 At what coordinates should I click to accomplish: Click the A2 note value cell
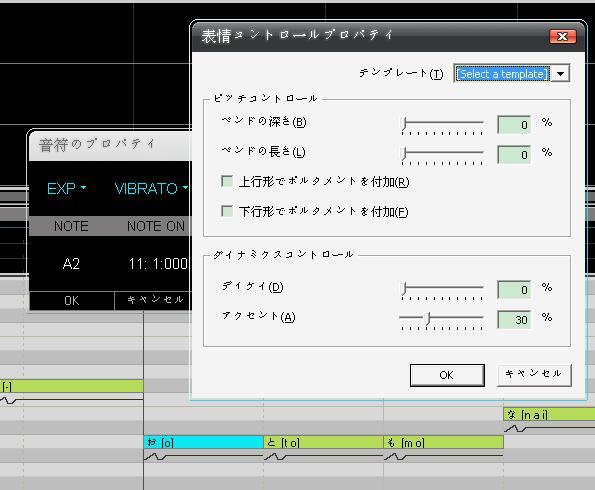pos(71,263)
